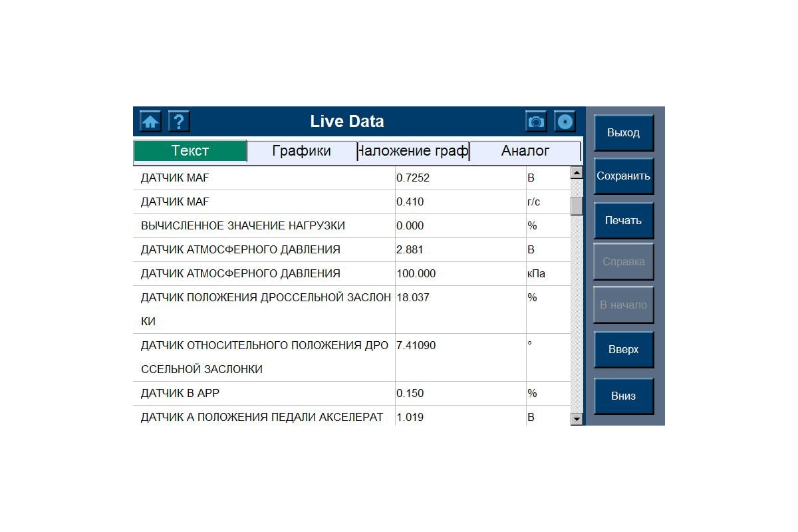Select ДАТЧИК А ПОЛОЖЕНИЯ ПЕДАЛИ АКСЕЛЕРАТ row

coord(352,416)
